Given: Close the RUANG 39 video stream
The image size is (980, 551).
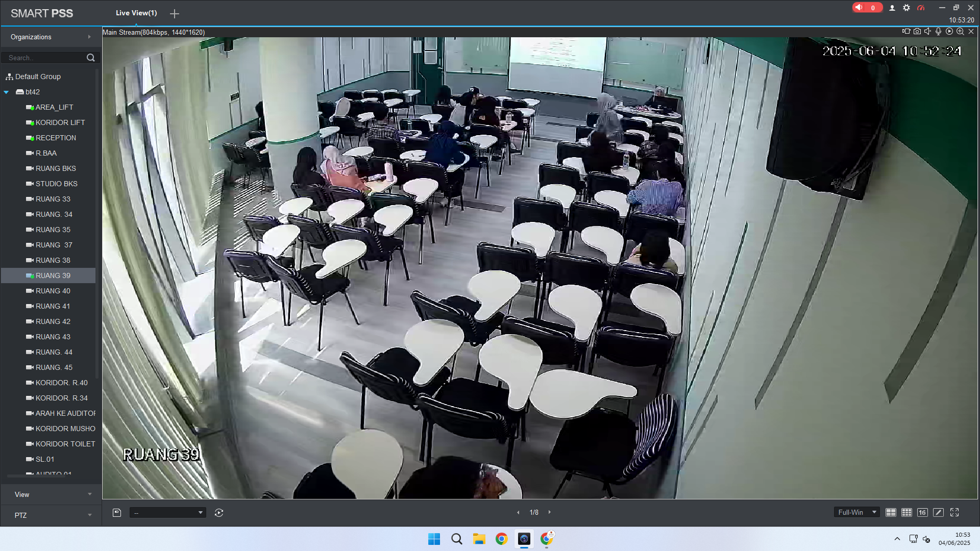Looking at the screenshot, I should [x=971, y=31].
